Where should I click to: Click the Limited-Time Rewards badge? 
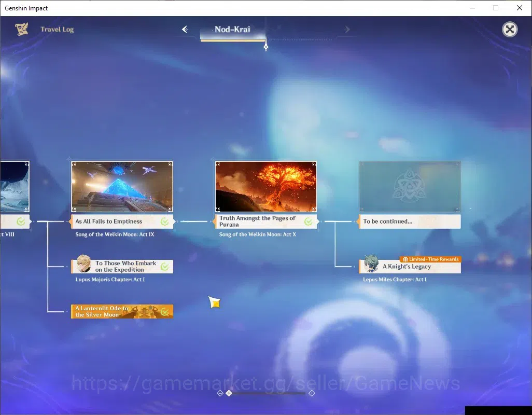coord(430,259)
